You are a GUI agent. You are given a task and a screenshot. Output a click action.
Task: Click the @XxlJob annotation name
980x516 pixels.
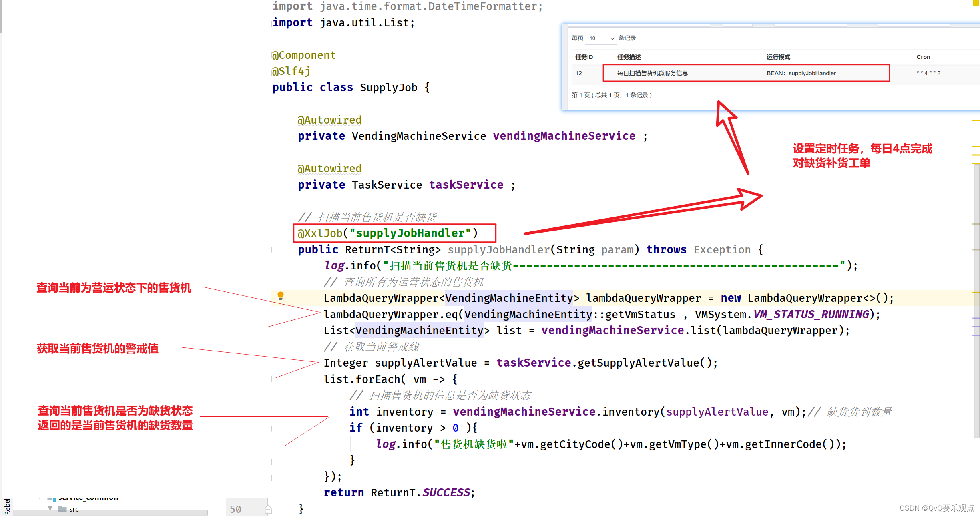point(320,233)
